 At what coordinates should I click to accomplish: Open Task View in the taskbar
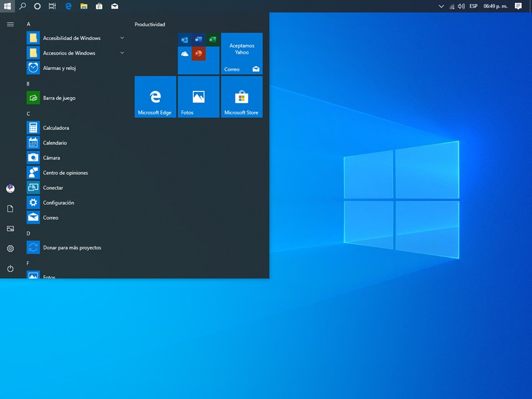pos(52,6)
